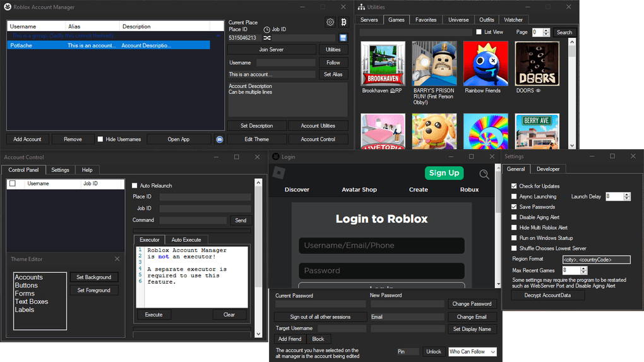The image size is (644, 362).
Task: Enable Disable Aging Alert checkbox
Action: point(514,217)
